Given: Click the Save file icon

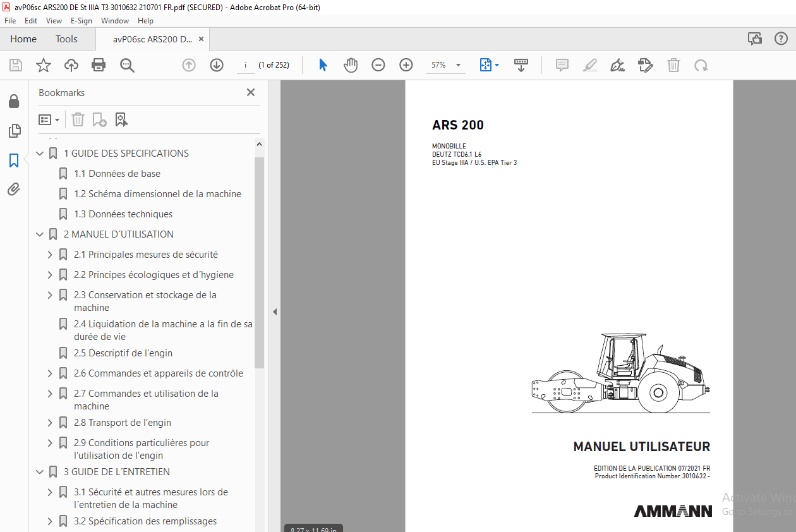Looking at the screenshot, I should coord(16,65).
